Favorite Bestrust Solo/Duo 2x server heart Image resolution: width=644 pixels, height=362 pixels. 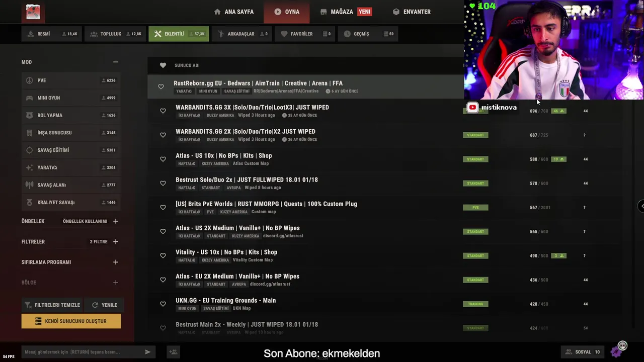tap(163, 184)
